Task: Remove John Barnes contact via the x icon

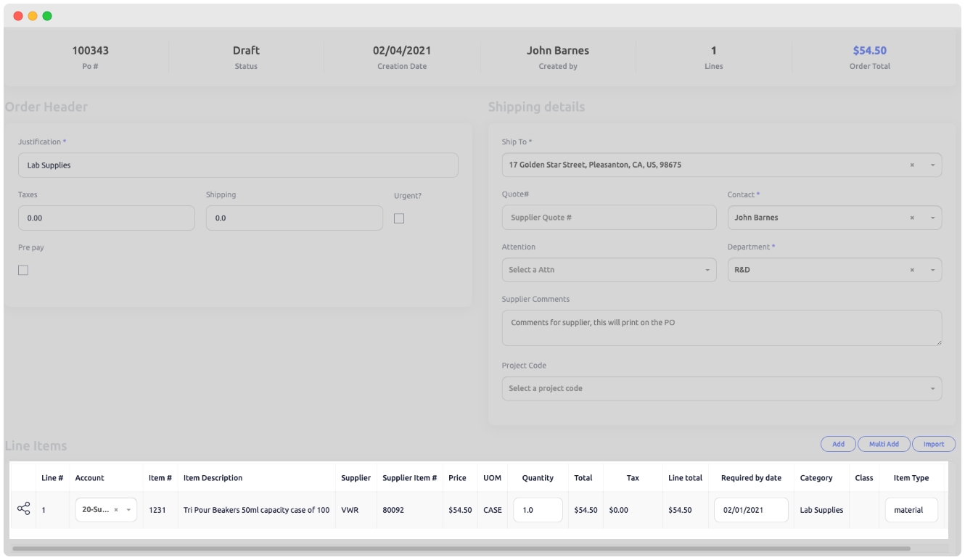Action: click(912, 217)
